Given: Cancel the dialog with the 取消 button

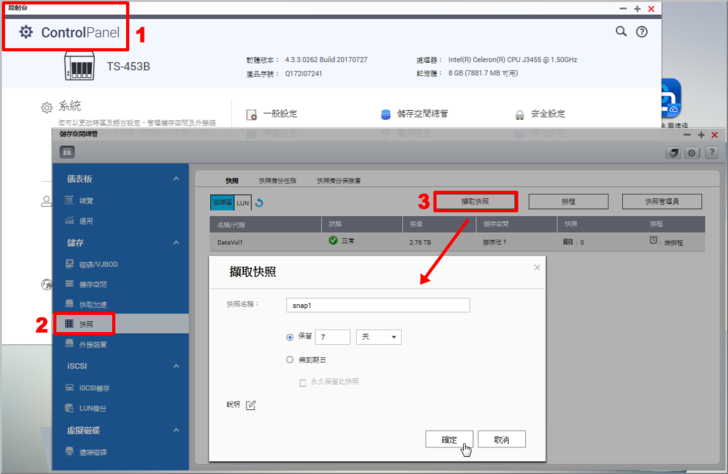Looking at the screenshot, I should click(501, 439).
